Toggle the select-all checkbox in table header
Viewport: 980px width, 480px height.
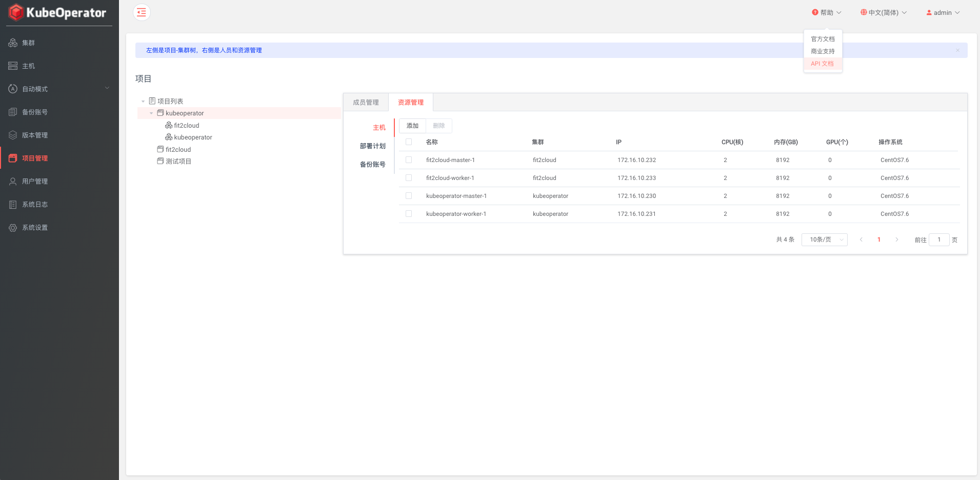(x=409, y=142)
